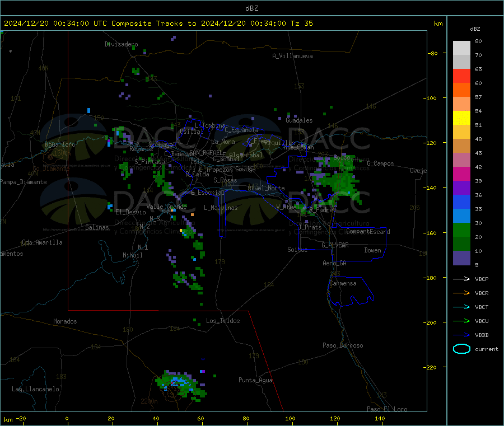Select the blue 35 dBZ color swatch

[x=461, y=202]
